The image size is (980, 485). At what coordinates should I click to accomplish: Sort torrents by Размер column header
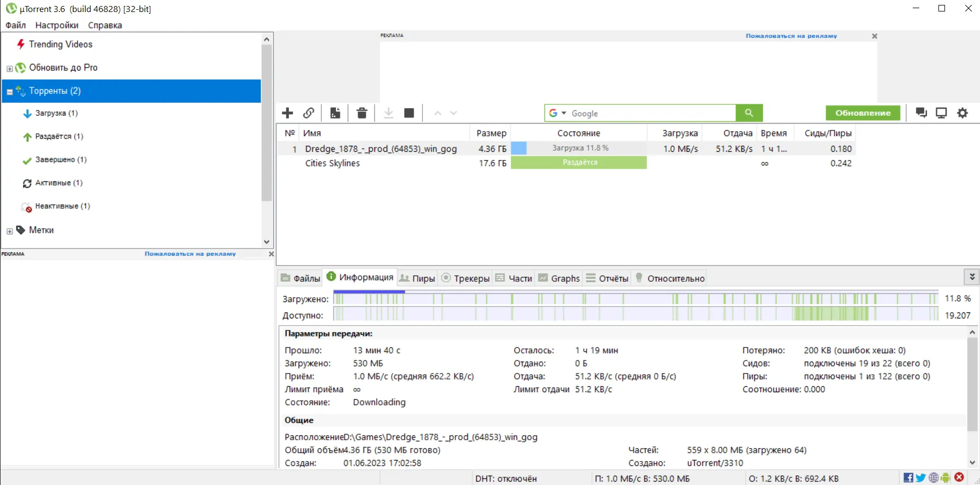click(x=491, y=133)
